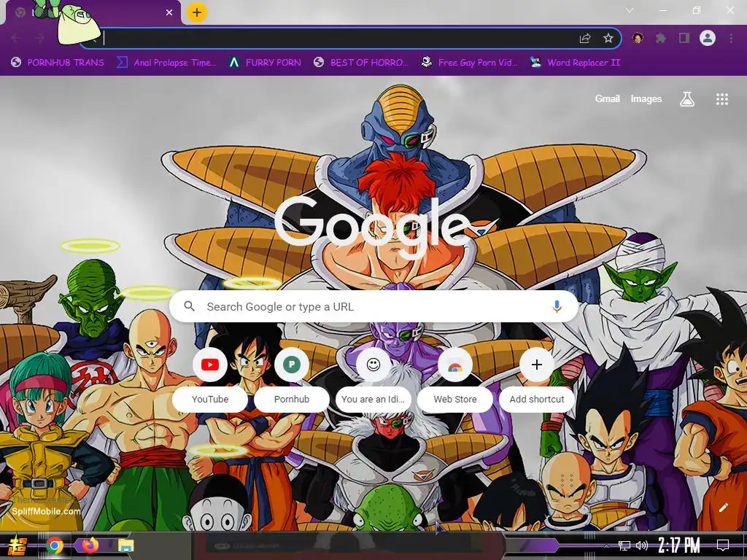Open the volume control tray icon

(642, 545)
